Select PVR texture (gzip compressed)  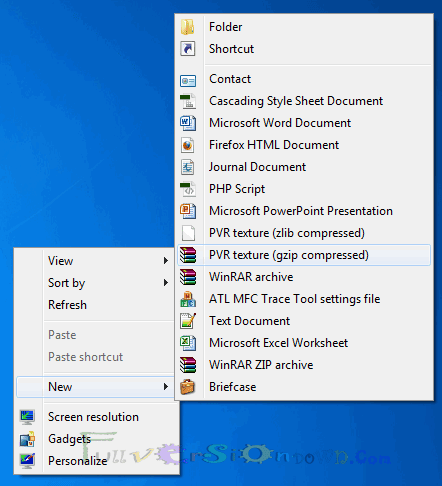304,255
